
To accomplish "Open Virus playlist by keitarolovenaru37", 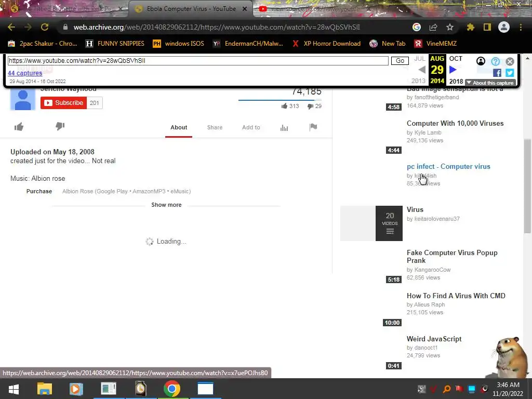I will [x=415, y=210].
